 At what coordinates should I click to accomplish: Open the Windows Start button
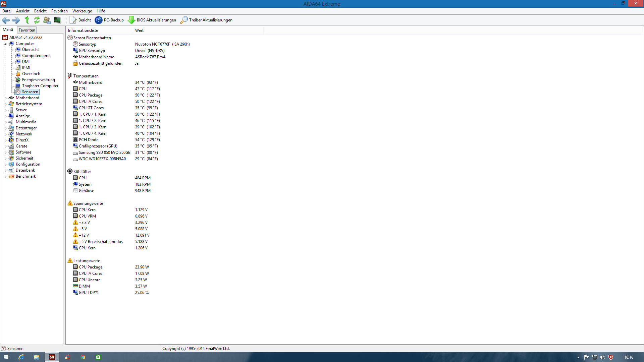[6, 357]
